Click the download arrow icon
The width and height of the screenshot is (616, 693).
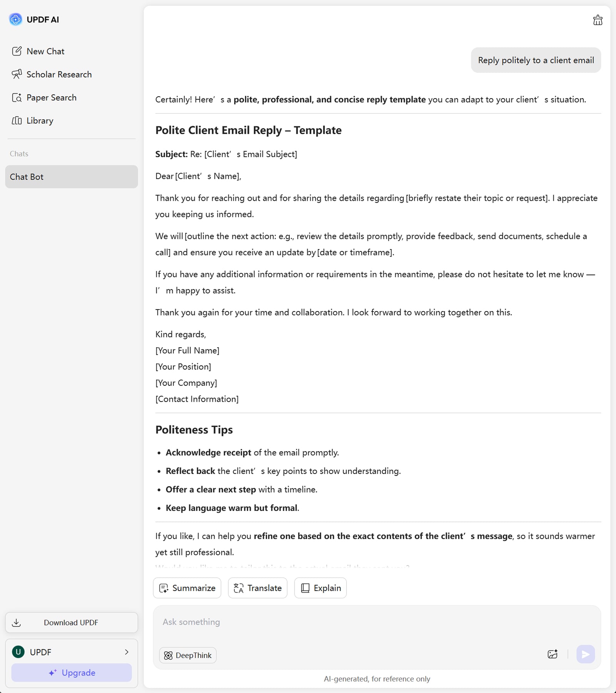coord(17,623)
